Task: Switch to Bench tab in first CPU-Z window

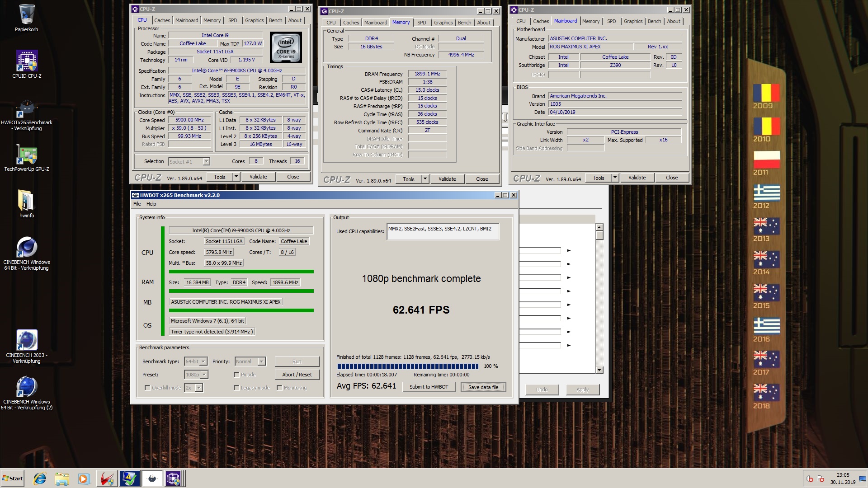Action: (275, 20)
